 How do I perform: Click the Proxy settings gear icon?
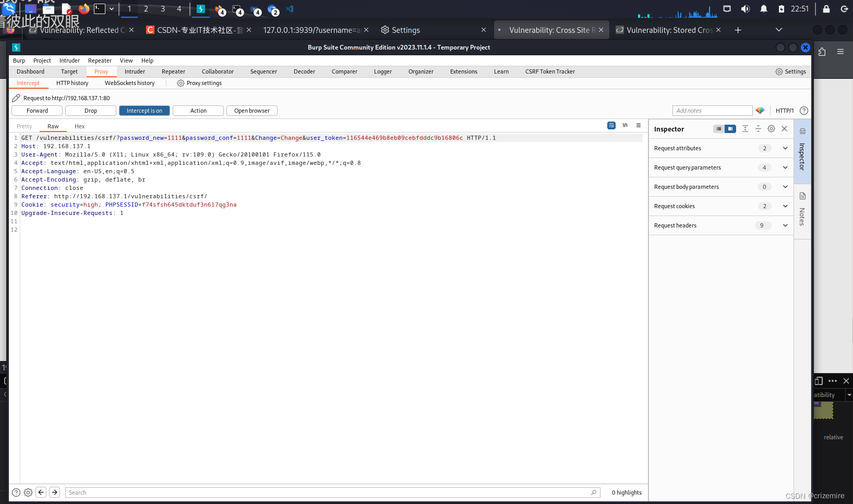point(181,83)
